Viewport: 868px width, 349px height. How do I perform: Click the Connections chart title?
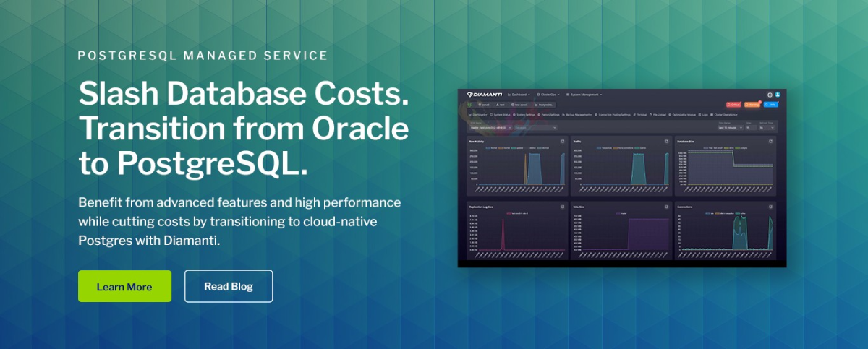coord(686,206)
